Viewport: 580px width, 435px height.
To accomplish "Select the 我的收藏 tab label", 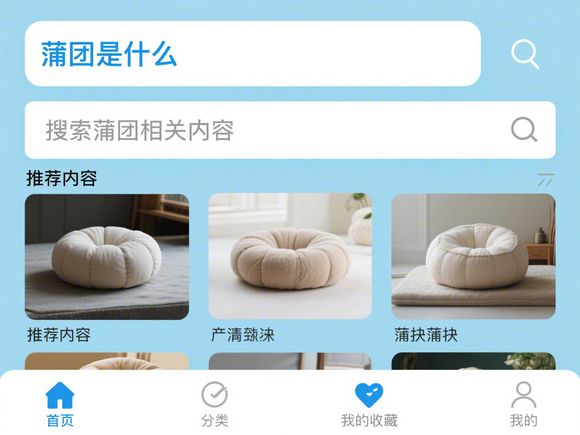I will (369, 421).
